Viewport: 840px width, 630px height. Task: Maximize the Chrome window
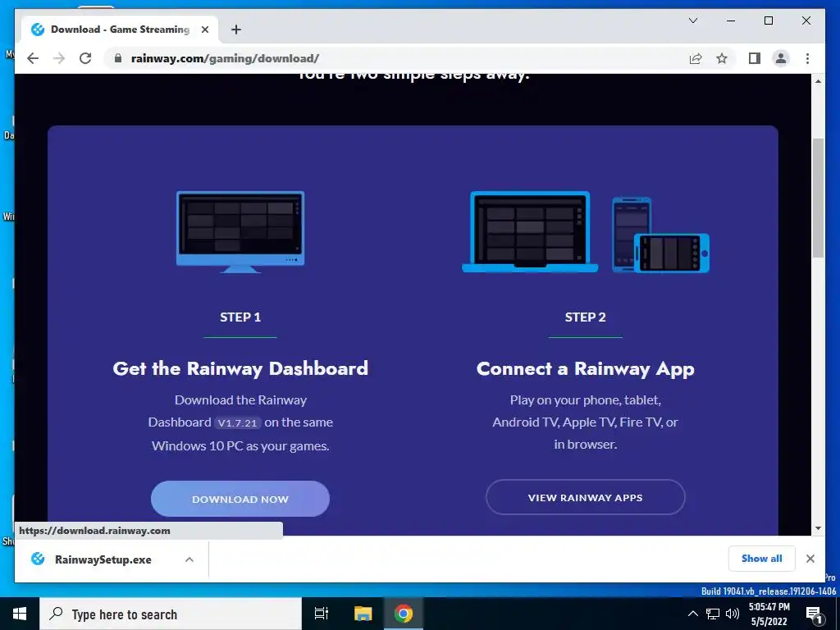click(768, 21)
